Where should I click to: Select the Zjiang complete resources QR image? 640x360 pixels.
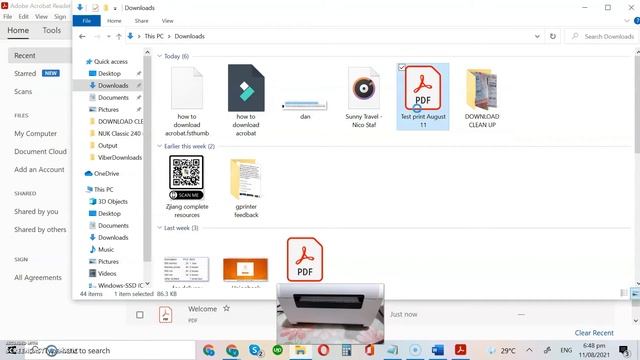pyautogui.click(x=187, y=187)
